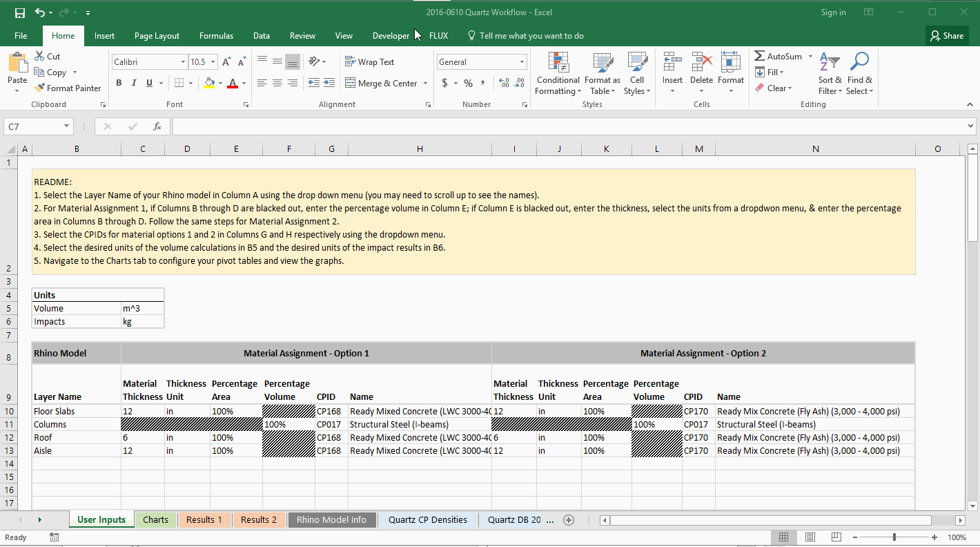Click the Share button

tap(947, 36)
